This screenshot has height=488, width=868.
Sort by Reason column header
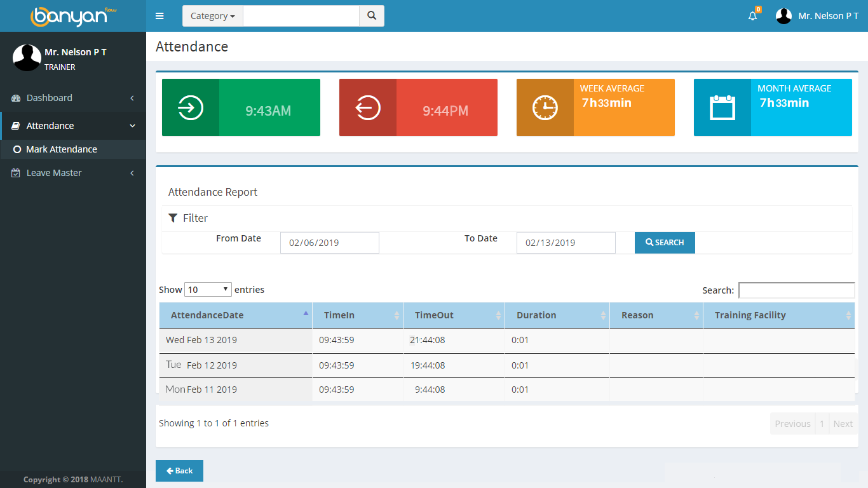[x=656, y=315]
